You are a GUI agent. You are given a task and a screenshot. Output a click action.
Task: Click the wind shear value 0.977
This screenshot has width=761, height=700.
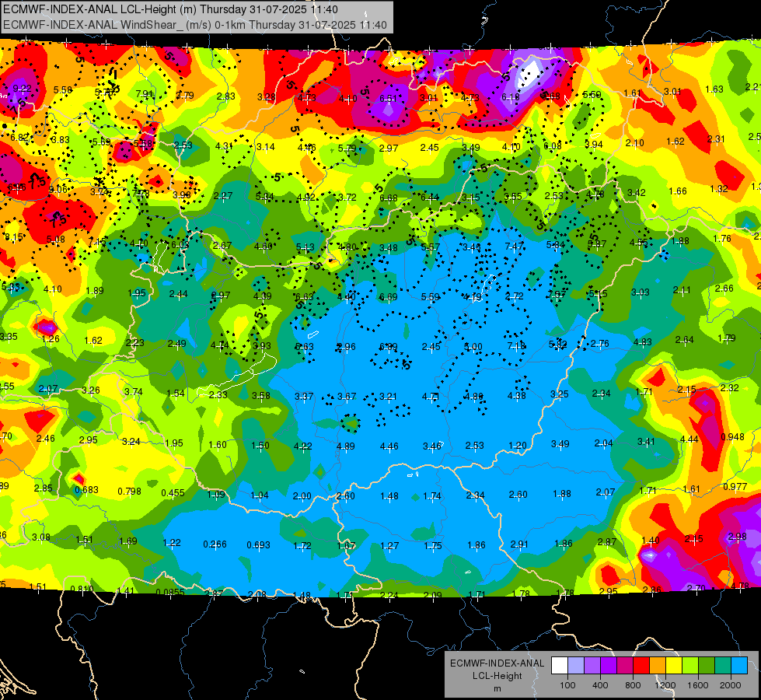click(735, 487)
